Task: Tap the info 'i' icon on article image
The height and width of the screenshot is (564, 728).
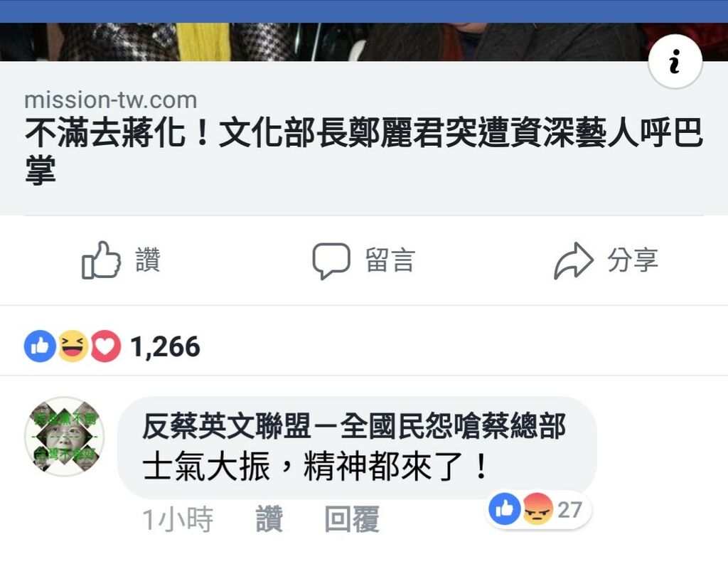Action: point(675,61)
